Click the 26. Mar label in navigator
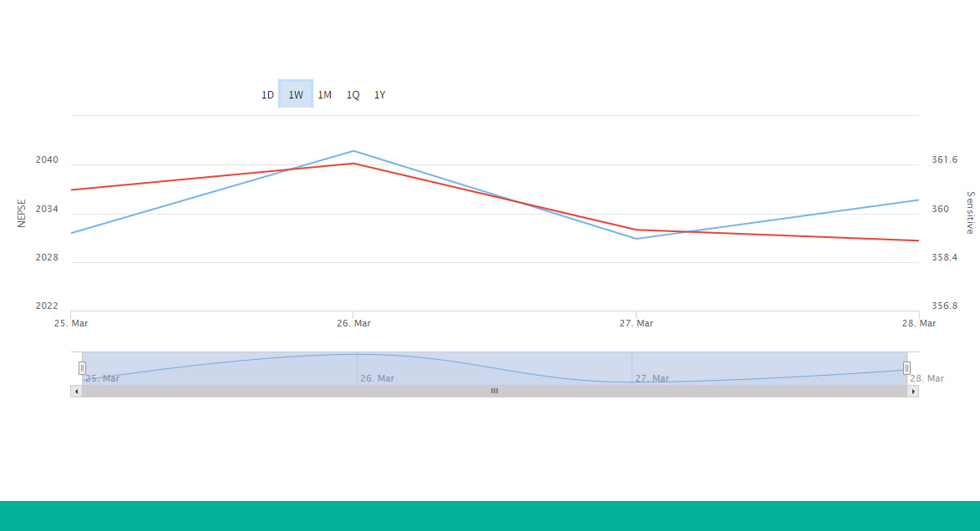 pyautogui.click(x=377, y=378)
